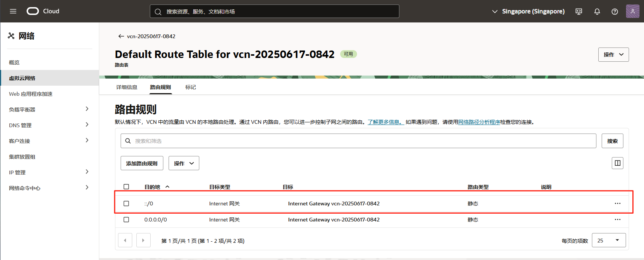Open the help question mark icon

(x=615, y=12)
